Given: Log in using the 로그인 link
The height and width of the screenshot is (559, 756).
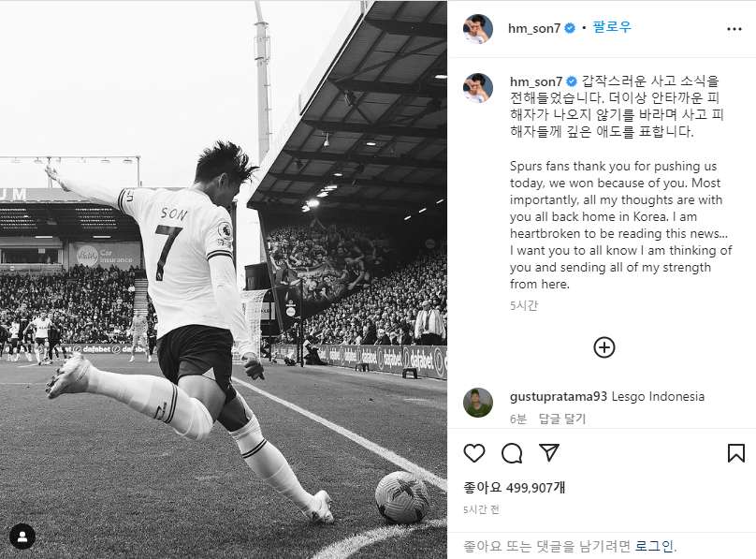Looking at the screenshot, I should 654,546.
